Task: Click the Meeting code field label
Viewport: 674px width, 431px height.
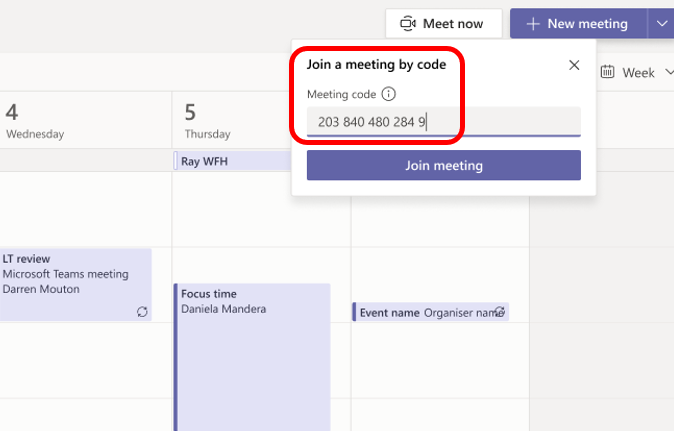Action: [x=340, y=94]
